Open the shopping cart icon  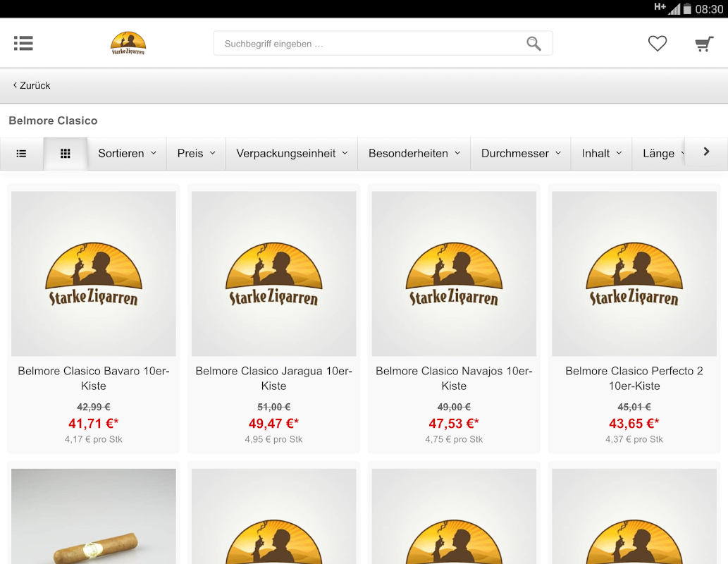coord(704,44)
